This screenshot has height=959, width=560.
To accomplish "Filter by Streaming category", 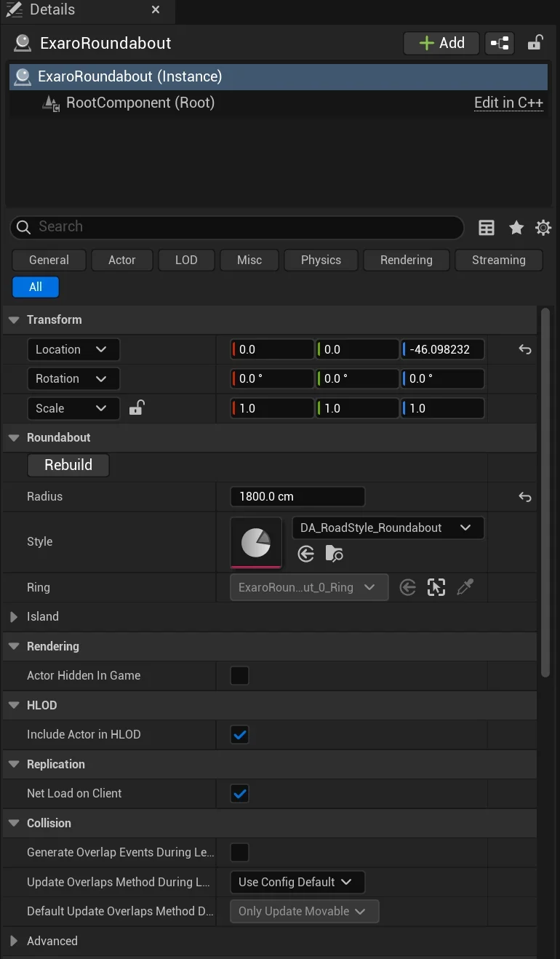I will [499, 260].
